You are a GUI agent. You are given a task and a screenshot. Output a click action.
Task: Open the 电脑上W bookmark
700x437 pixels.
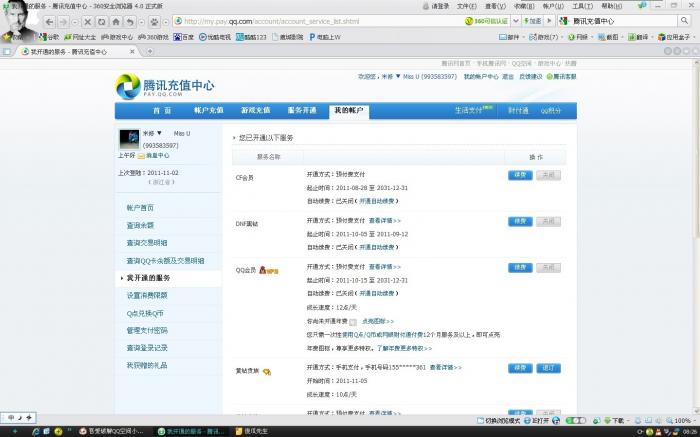325,37
